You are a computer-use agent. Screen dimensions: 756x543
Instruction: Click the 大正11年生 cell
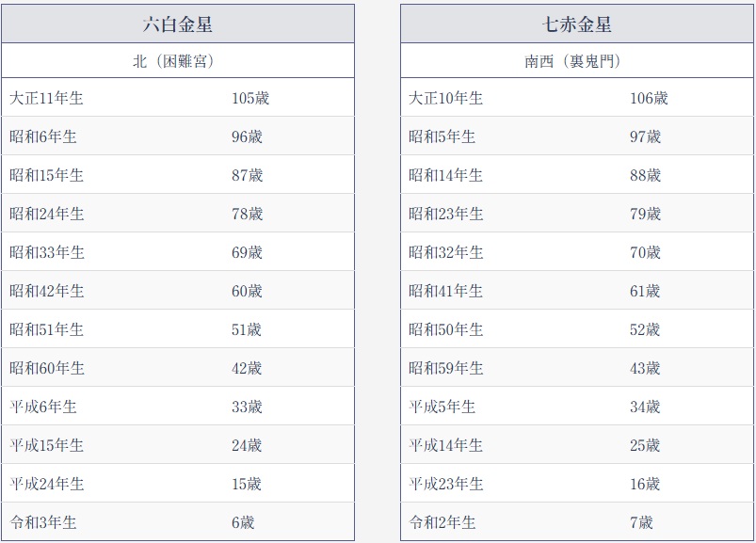[x=46, y=98]
